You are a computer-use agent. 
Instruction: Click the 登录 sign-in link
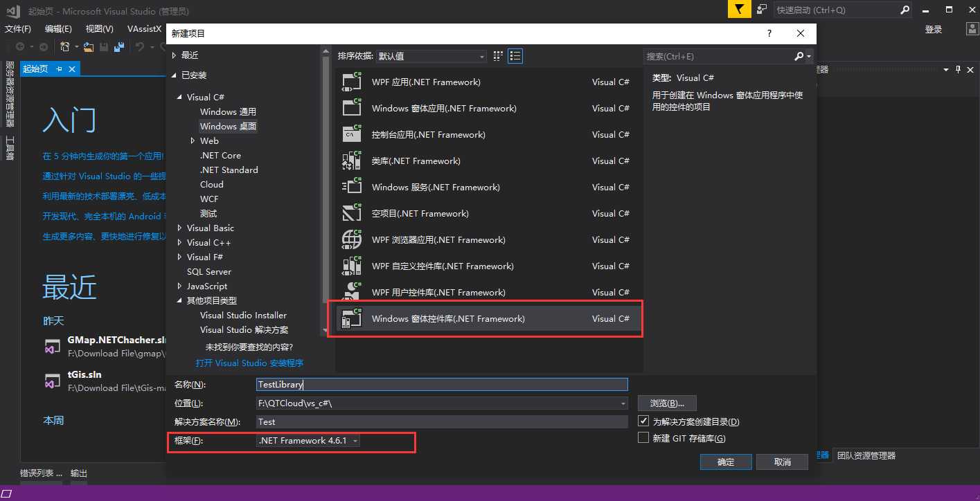pos(934,29)
